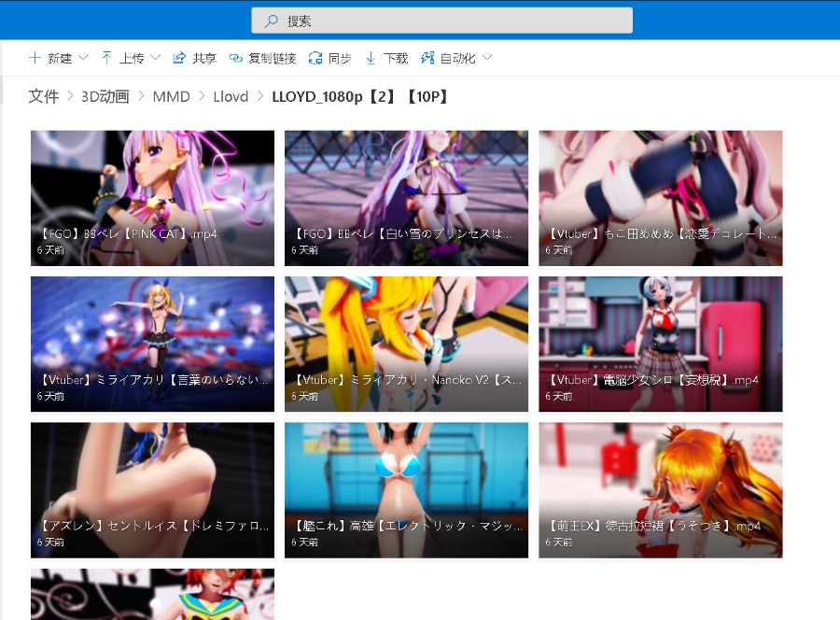840x620 pixels.
Task: Expand the 上传 dropdown chevron
Action: click(155, 58)
